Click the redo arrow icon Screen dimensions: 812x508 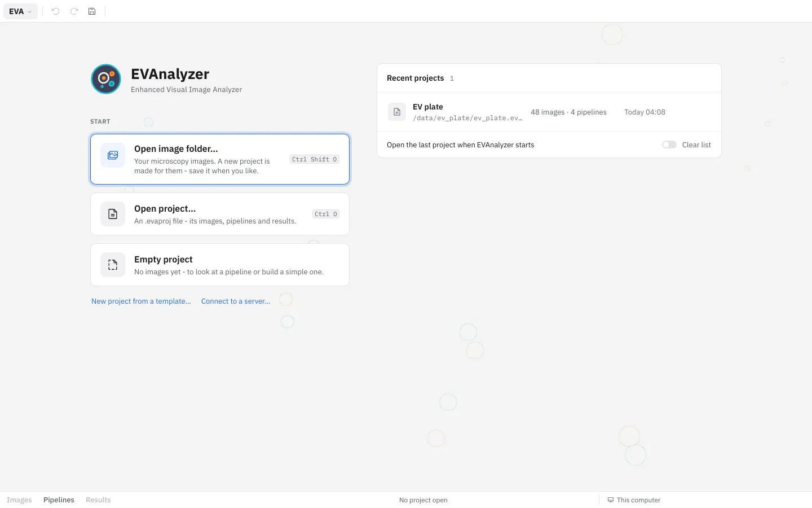pyautogui.click(x=74, y=11)
